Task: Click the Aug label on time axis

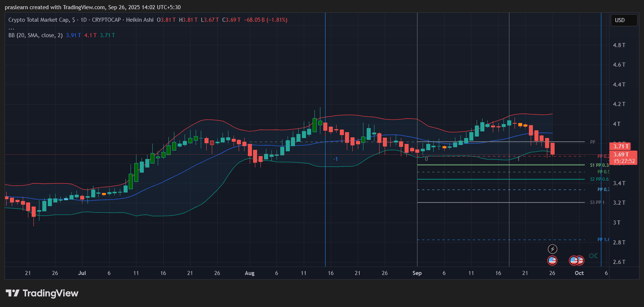Action: [x=249, y=273]
